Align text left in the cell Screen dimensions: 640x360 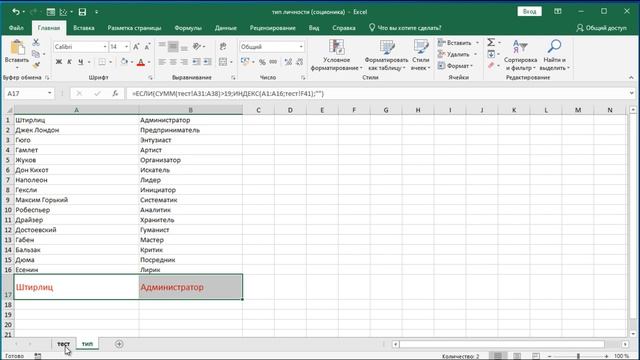point(162,62)
